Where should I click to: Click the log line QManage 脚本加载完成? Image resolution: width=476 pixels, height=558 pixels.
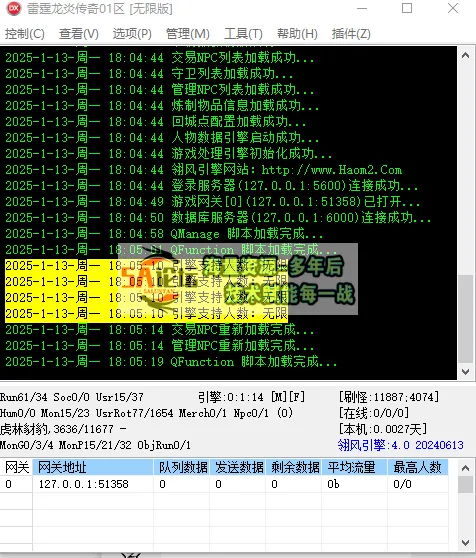(x=164, y=234)
